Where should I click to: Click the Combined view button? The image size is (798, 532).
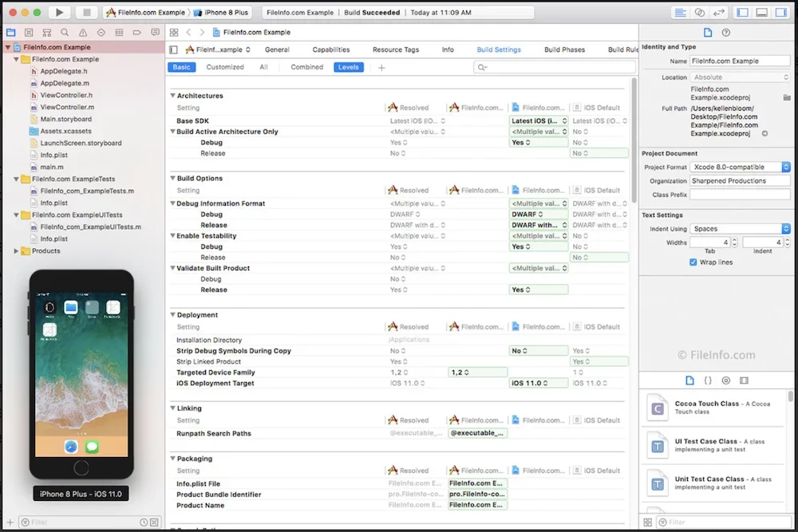(306, 67)
